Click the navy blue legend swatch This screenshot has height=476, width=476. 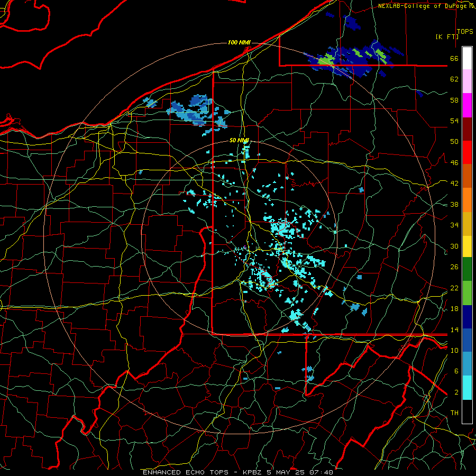pos(467,317)
